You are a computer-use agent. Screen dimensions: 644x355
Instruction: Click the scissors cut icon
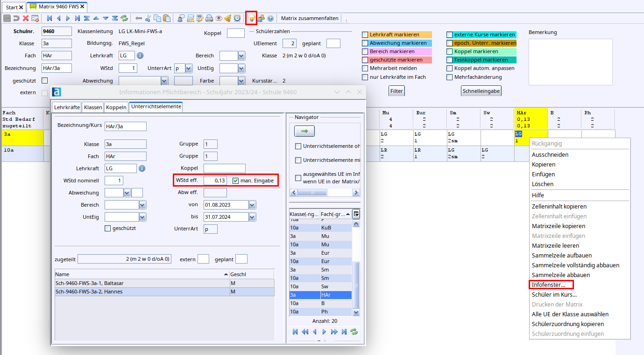click(148, 18)
